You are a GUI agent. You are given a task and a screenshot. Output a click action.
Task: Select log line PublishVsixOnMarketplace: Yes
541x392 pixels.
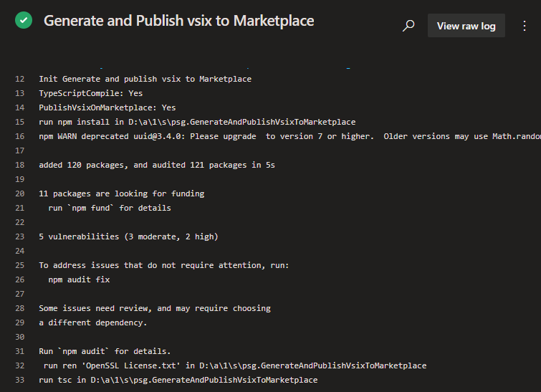[x=107, y=107]
